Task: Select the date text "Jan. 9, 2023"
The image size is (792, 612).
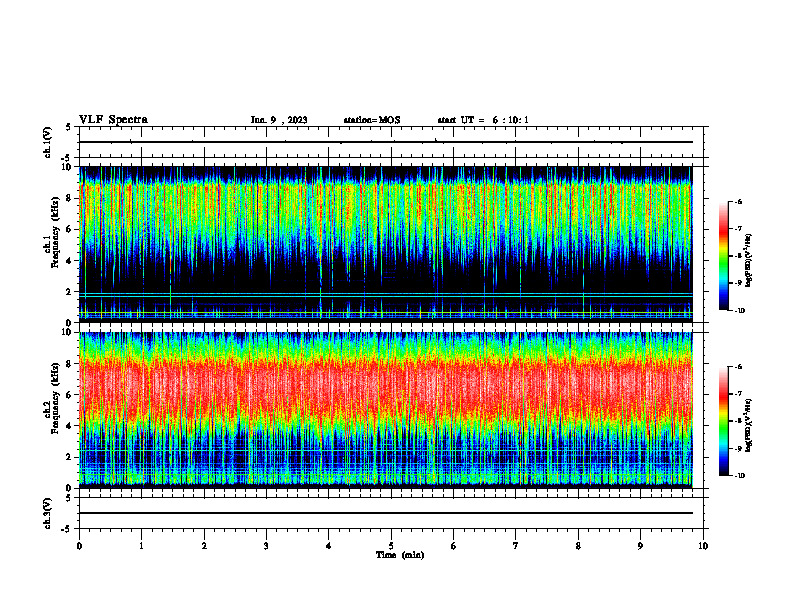Action: pos(279,120)
